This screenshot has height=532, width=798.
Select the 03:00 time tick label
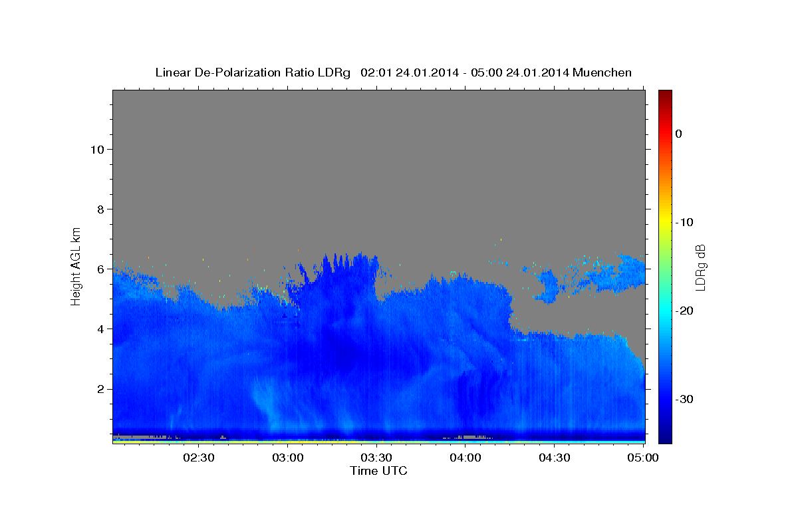(288, 458)
